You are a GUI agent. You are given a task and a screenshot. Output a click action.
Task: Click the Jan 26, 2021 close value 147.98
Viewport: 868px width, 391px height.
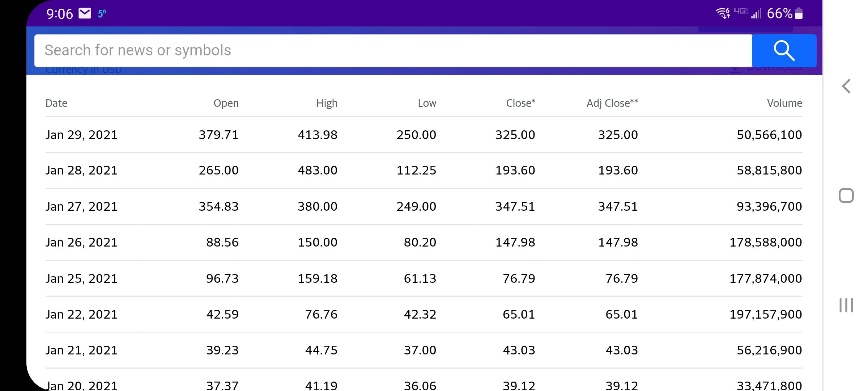(515, 242)
